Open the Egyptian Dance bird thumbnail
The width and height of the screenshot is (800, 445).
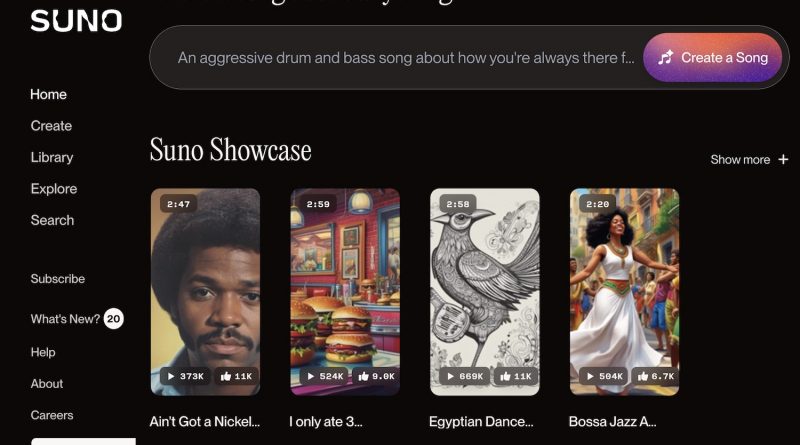click(x=485, y=292)
